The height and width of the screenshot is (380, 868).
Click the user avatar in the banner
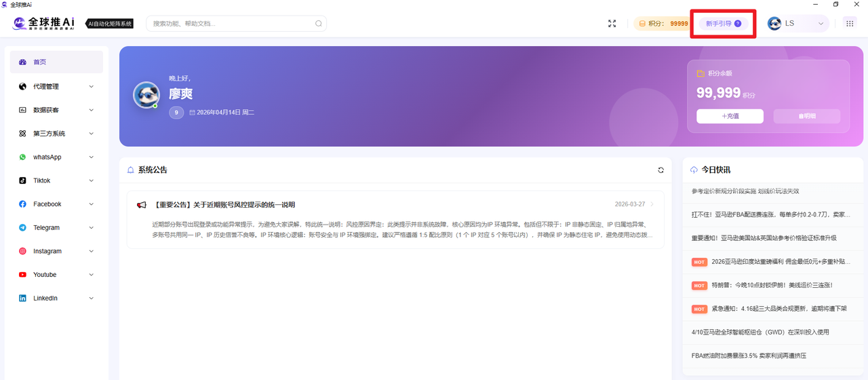146,96
